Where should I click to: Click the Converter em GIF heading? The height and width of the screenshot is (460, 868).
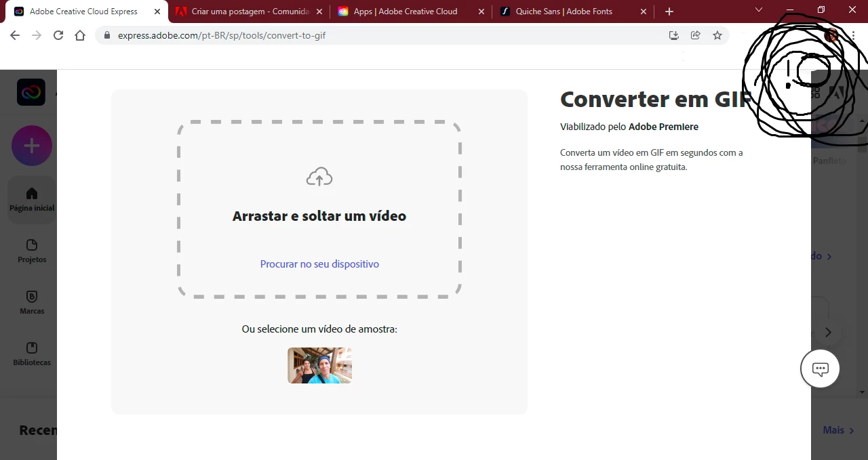(656, 100)
